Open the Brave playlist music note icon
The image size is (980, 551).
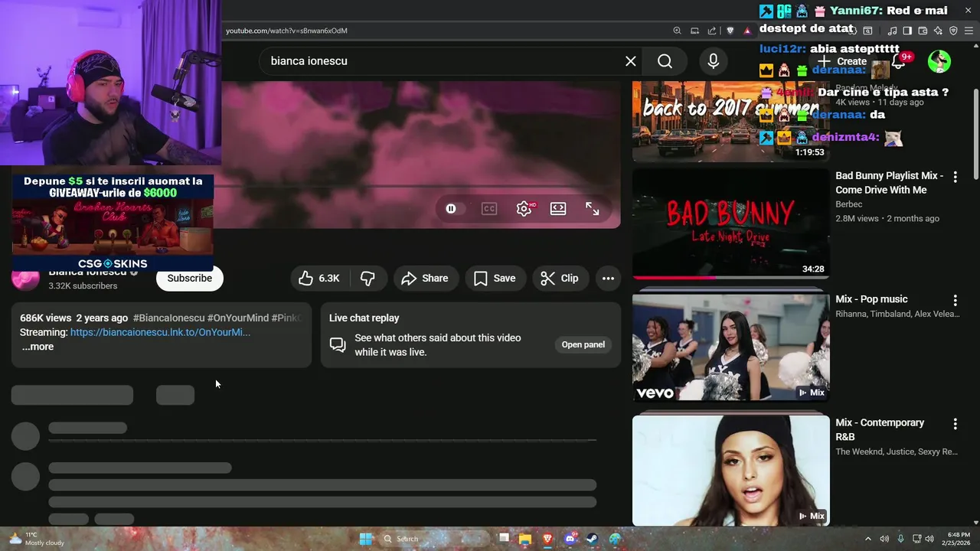(892, 31)
